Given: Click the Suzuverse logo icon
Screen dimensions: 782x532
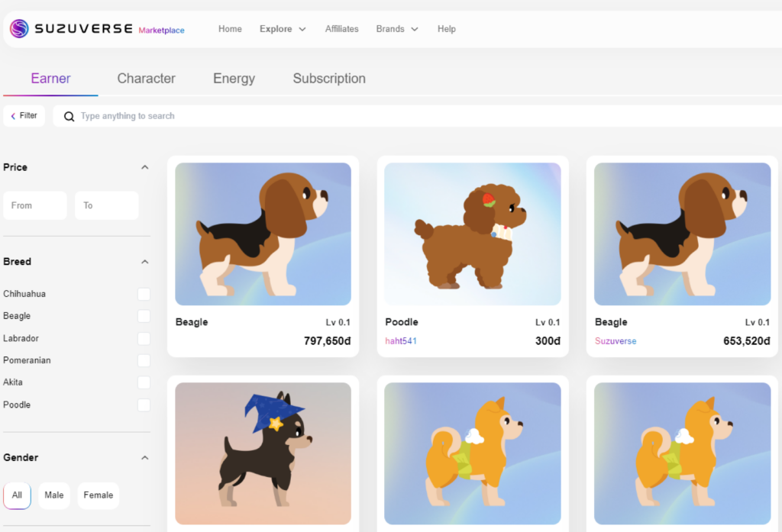Looking at the screenshot, I should coord(19,29).
